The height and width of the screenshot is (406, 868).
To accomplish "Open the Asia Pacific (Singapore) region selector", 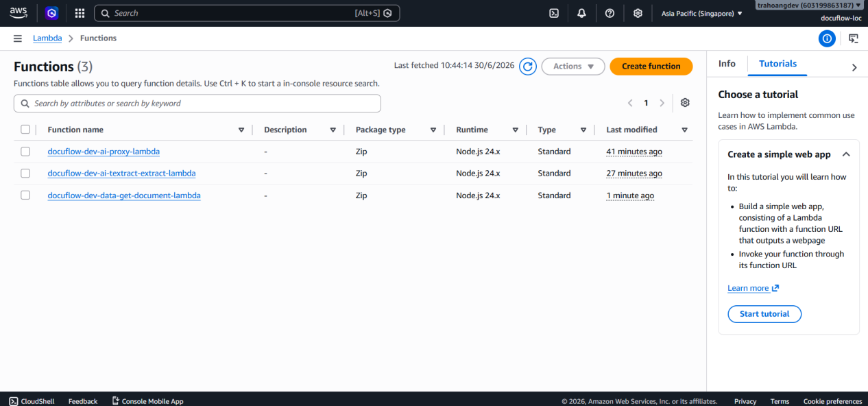I will tap(701, 13).
